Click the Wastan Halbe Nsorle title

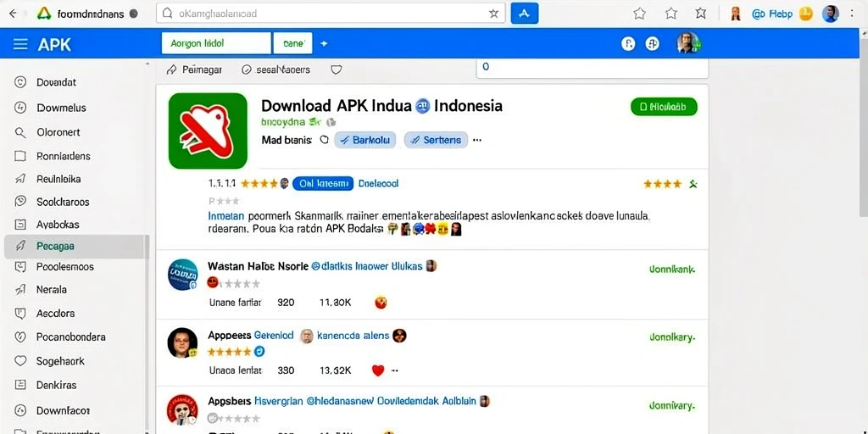pos(258,266)
